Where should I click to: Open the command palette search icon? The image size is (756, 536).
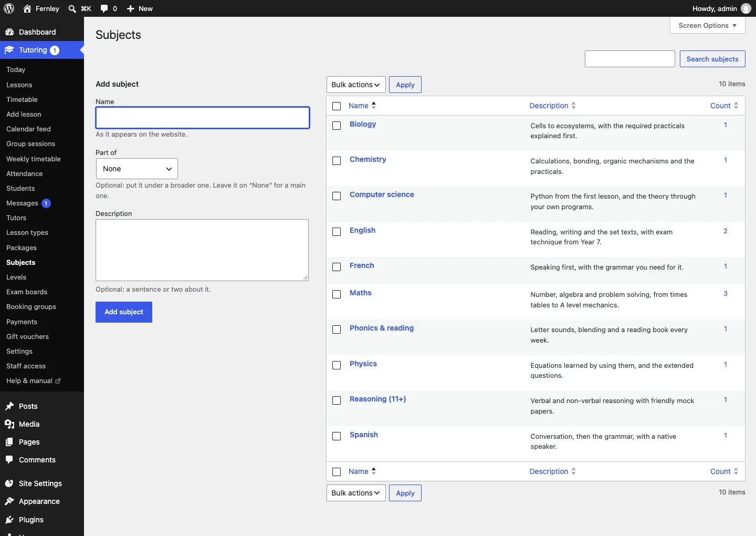pos(72,8)
